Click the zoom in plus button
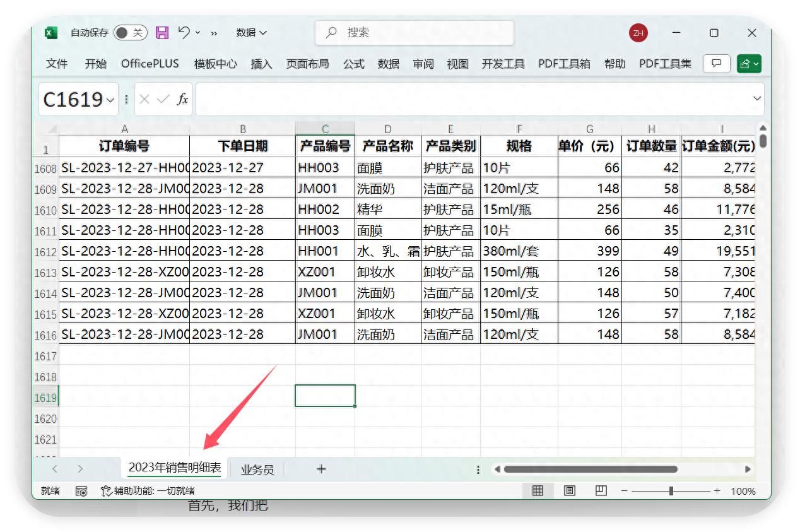 (717, 490)
